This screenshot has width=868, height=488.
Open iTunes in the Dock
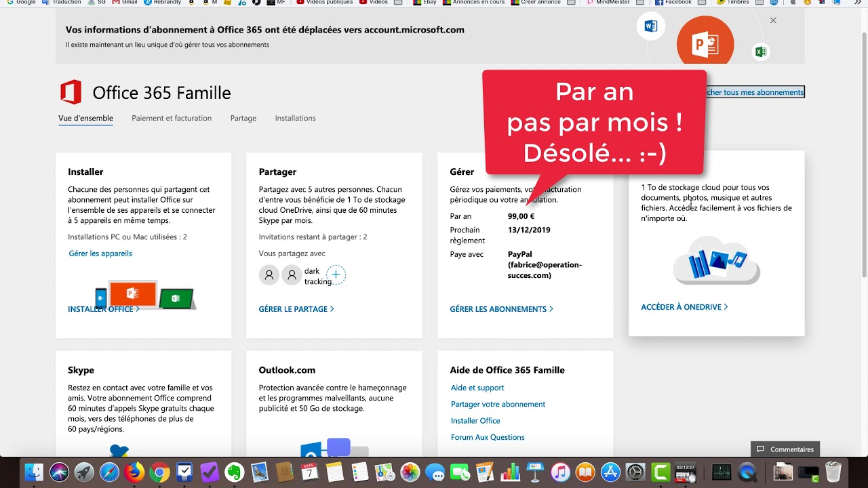tap(560, 472)
